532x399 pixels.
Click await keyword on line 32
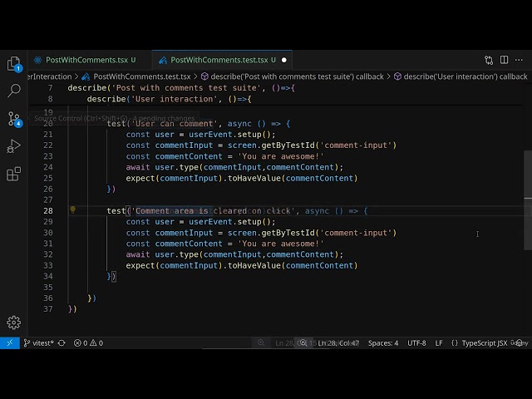(x=138, y=254)
